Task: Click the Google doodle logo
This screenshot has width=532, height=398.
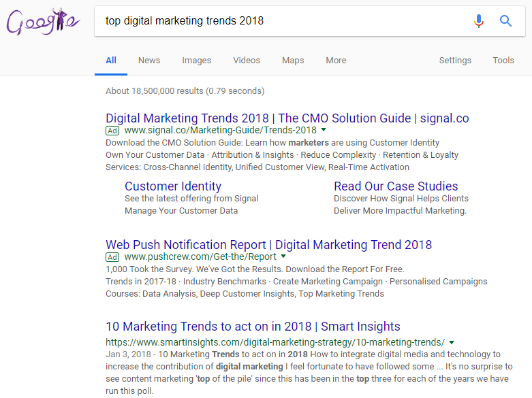Action: (x=43, y=22)
